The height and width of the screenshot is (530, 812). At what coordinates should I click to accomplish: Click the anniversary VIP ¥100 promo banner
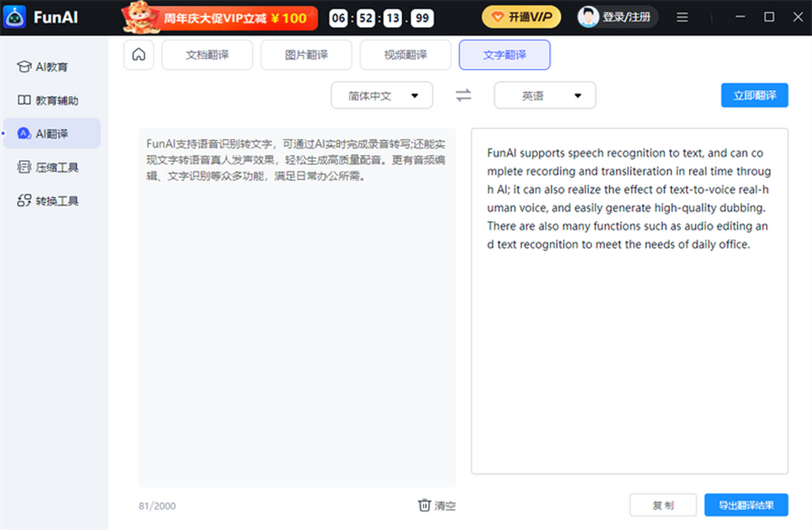tap(219, 17)
